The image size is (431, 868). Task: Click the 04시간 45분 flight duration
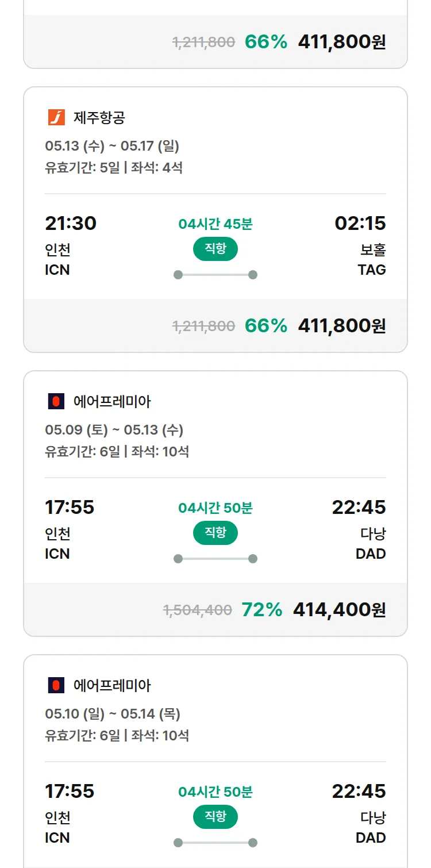click(215, 224)
